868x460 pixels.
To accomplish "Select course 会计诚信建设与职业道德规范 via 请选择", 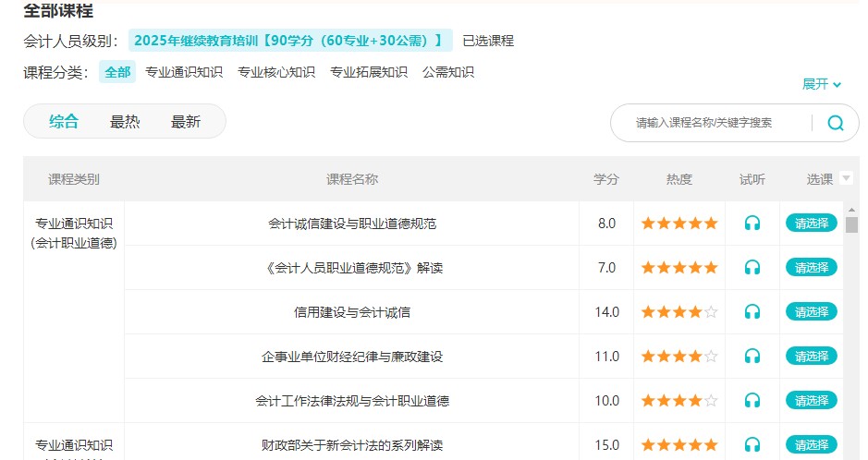I will [x=812, y=224].
